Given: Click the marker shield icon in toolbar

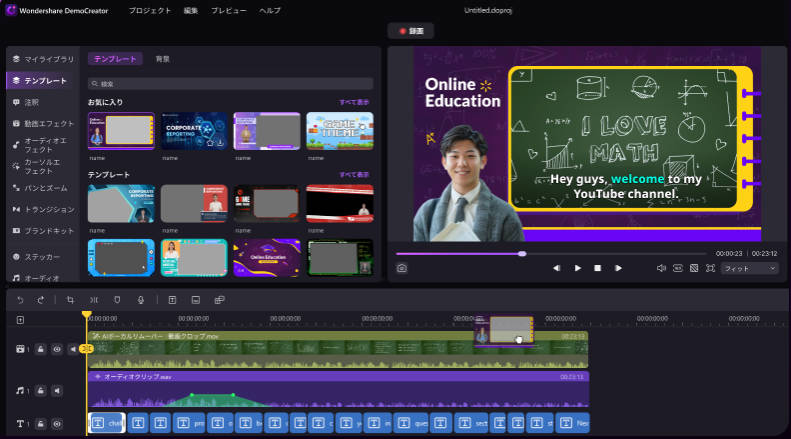Looking at the screenshot, I should (x=117, y=300).
